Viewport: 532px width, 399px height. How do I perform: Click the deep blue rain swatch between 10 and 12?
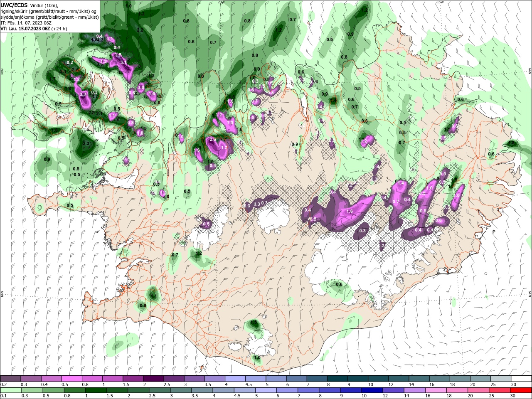371,390
